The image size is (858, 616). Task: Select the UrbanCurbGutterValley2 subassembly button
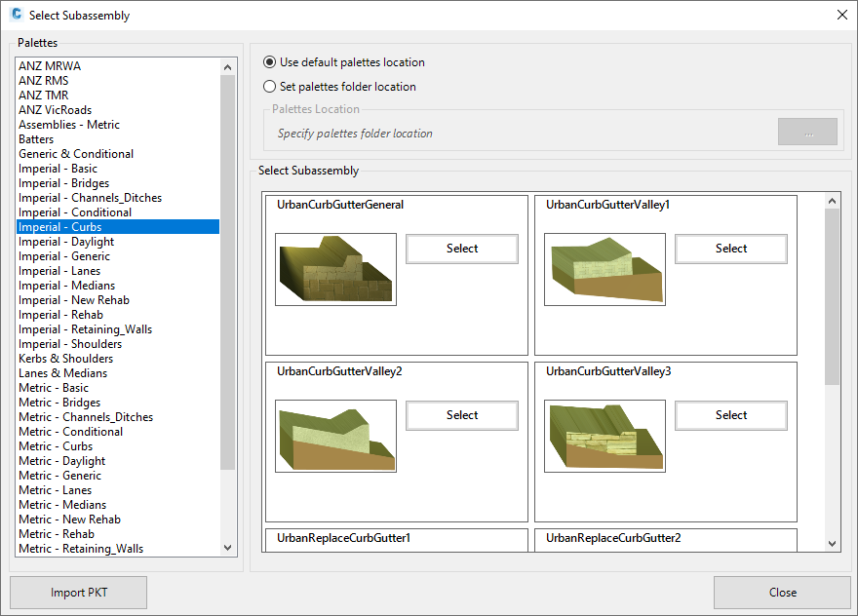[x=462, y=415]
